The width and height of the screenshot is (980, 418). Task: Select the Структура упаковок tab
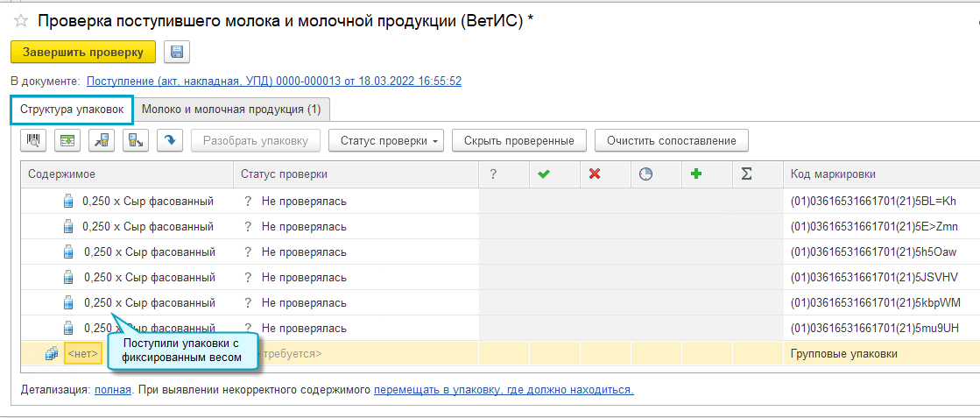click(x=72, y=110)
